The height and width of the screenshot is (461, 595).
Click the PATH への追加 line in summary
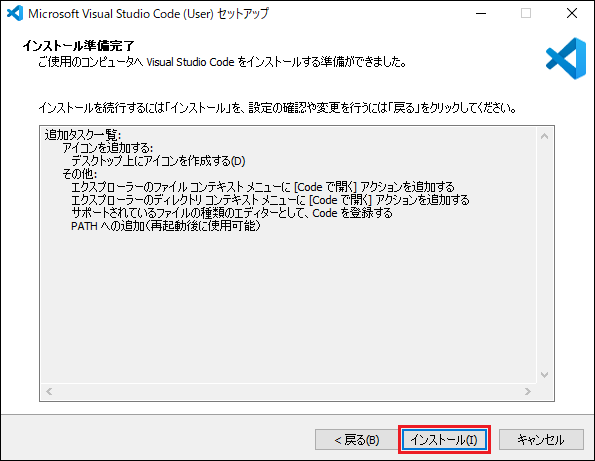coord(166,226)
